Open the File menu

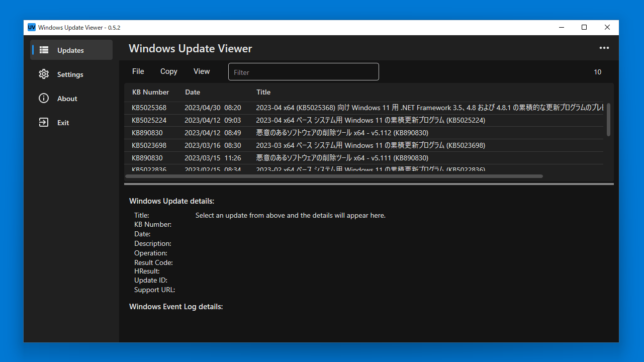[x=138, y=71]
